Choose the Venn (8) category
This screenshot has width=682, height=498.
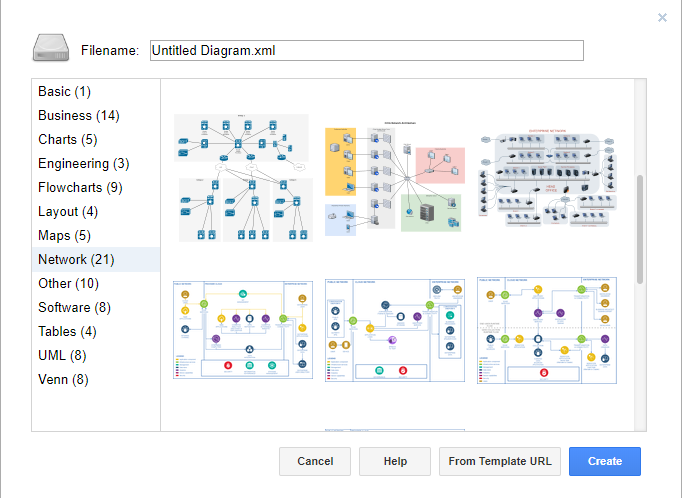63,380
